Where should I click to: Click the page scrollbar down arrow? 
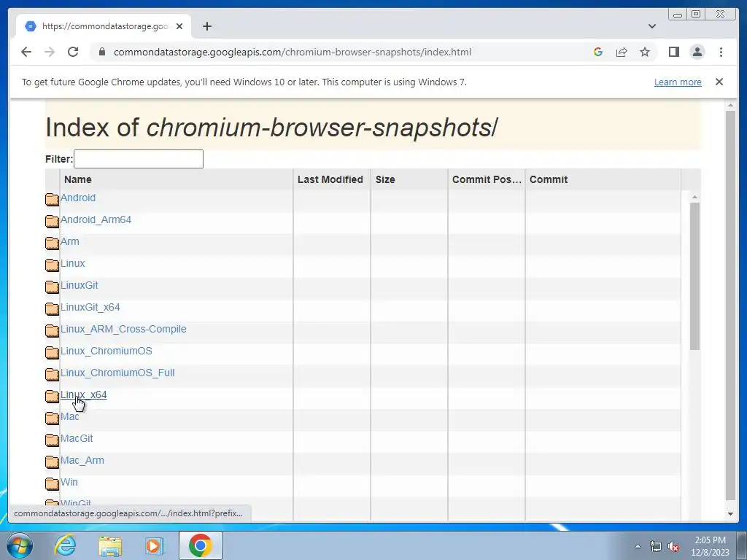point(730,514)
